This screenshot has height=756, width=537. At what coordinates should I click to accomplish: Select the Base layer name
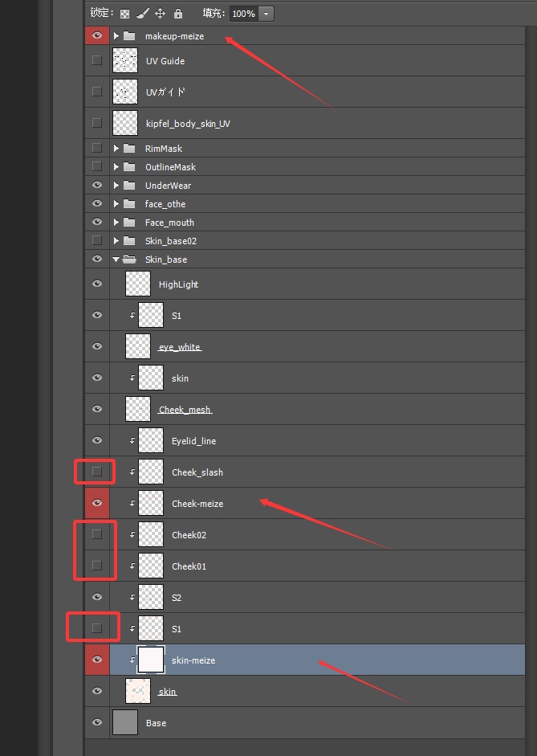point(156,723)
